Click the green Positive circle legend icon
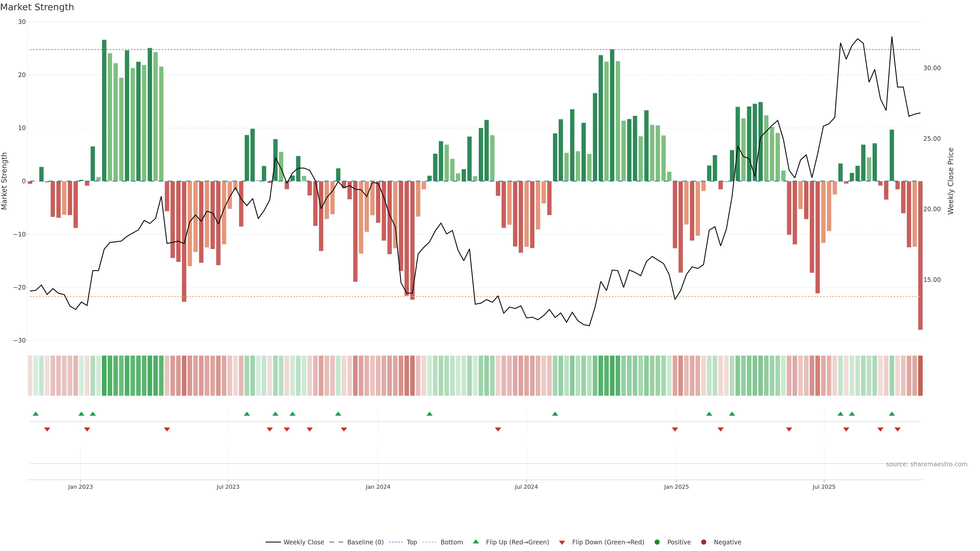Viewport: 980px width, 551px height. (x=657, y=542)
